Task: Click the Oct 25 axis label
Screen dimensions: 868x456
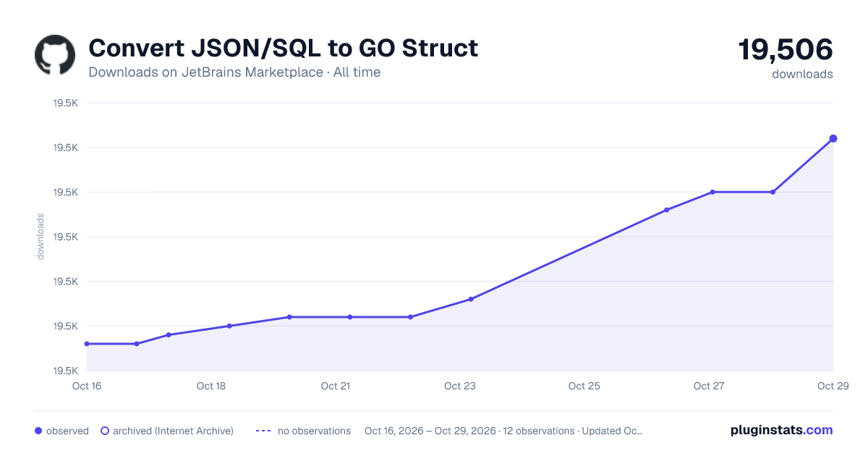Action: 584,386
